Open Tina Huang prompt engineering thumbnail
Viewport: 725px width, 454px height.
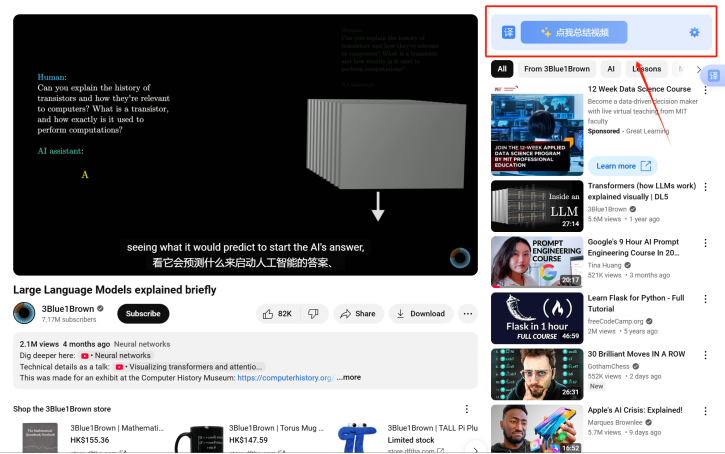click(x=537, y=262)
